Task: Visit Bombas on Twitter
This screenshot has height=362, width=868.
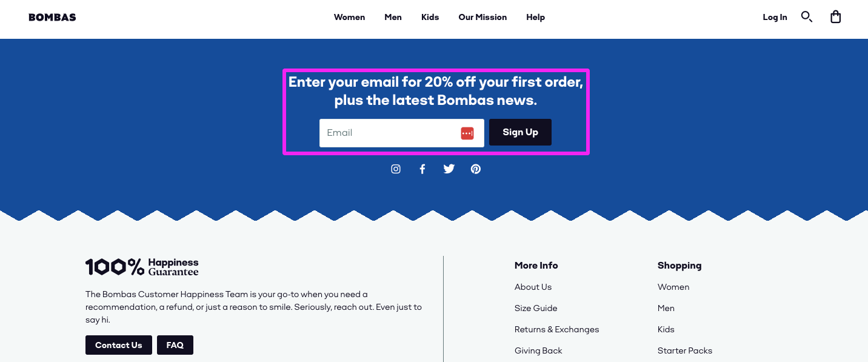Action: coord(449,169)
